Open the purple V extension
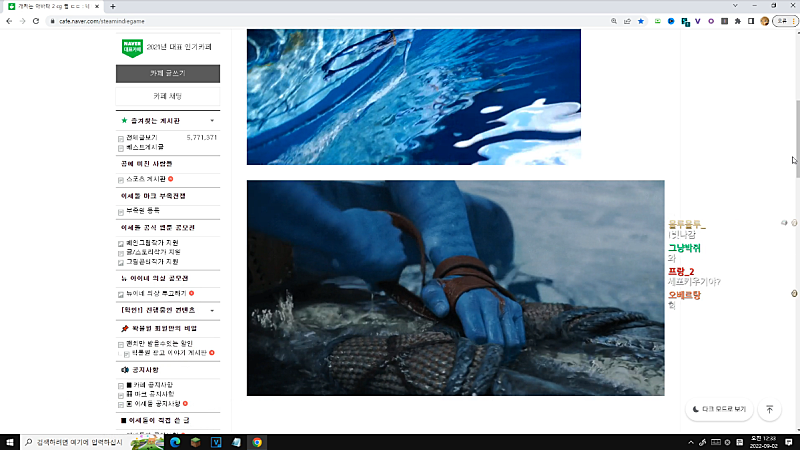 [x=697, y=21]
